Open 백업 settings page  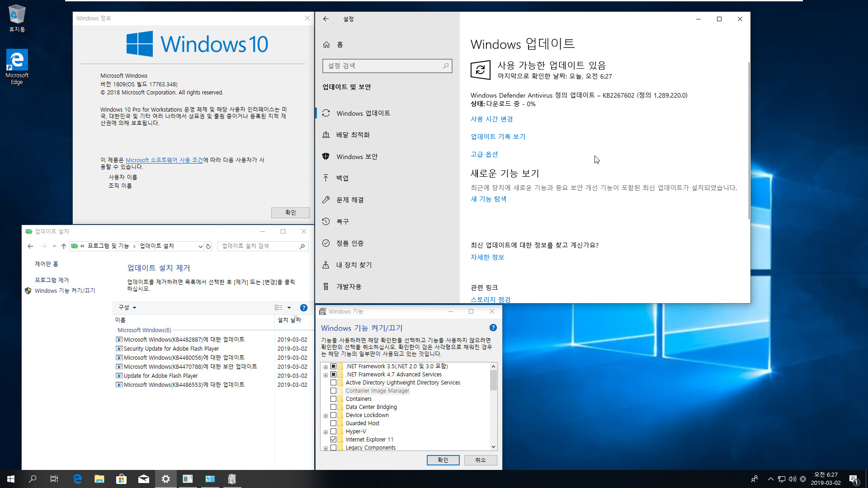387,178
